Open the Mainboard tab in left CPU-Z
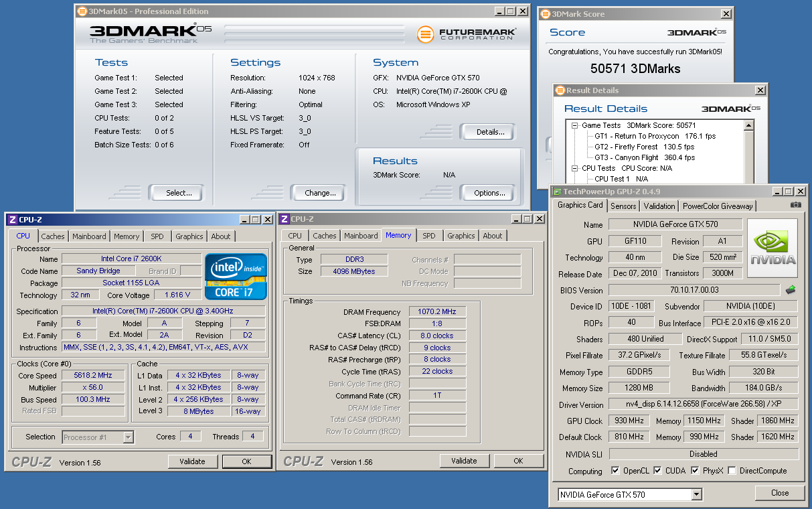This screenshot has width=812, height=509. (x=89, y=236)
